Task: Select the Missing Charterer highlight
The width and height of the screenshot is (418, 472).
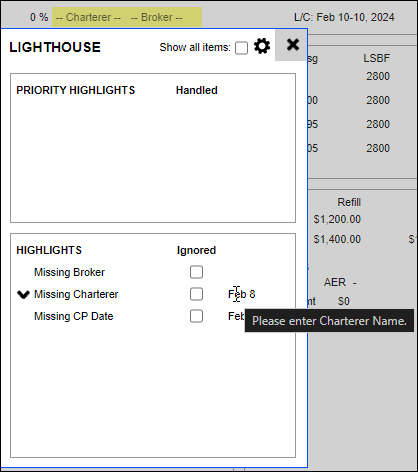Action: (76, 294)
